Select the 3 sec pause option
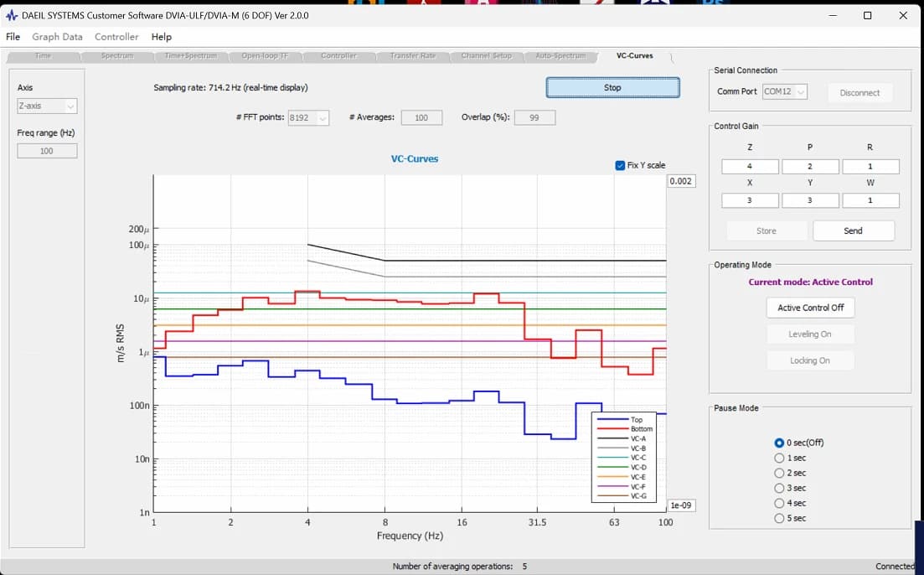 [780, 489]
